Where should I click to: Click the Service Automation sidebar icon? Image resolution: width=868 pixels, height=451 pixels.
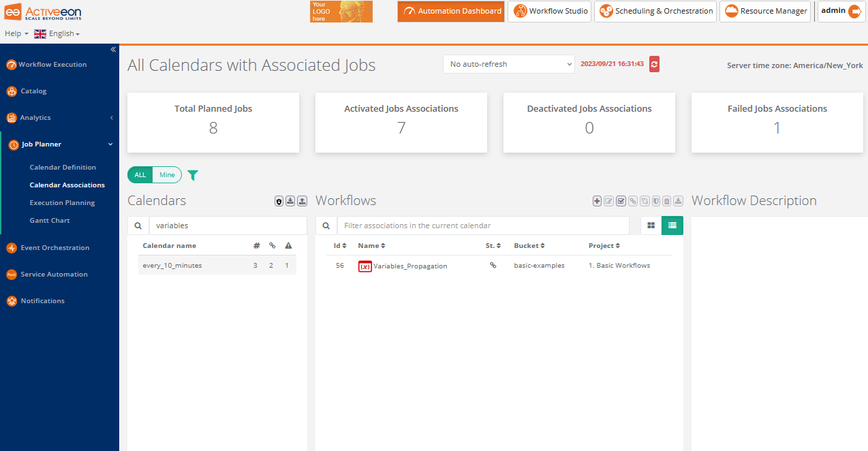[x=11, y=275]
